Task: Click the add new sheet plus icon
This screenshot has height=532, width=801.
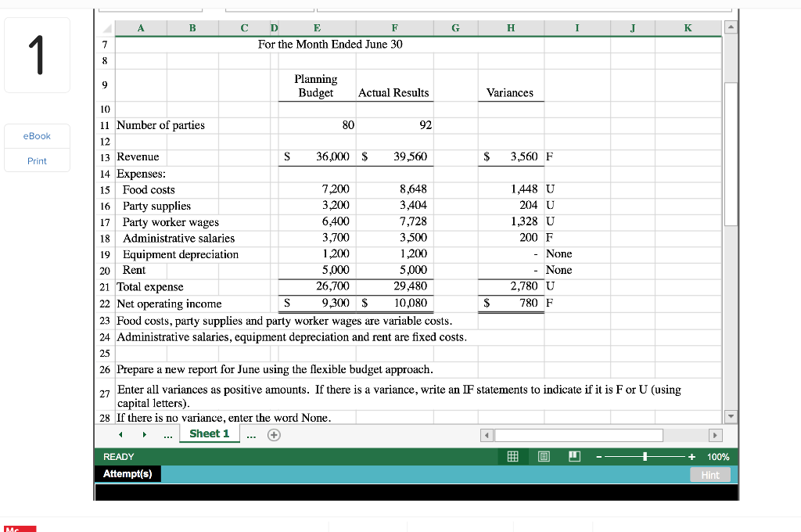Action: [273, 433]
